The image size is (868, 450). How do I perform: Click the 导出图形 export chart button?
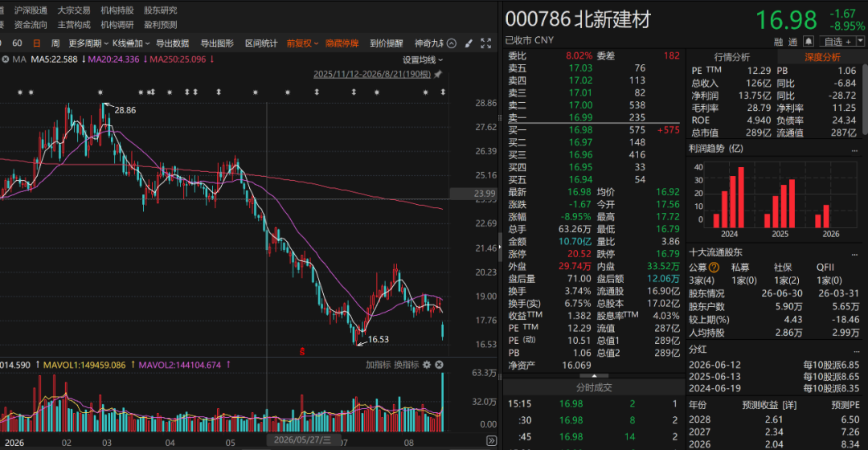216,43
